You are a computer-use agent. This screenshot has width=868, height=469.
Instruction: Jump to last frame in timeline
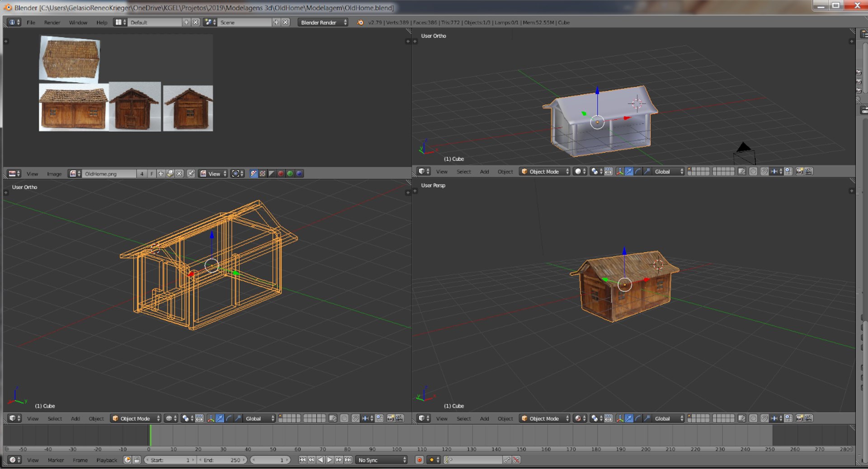pos(348,460)
